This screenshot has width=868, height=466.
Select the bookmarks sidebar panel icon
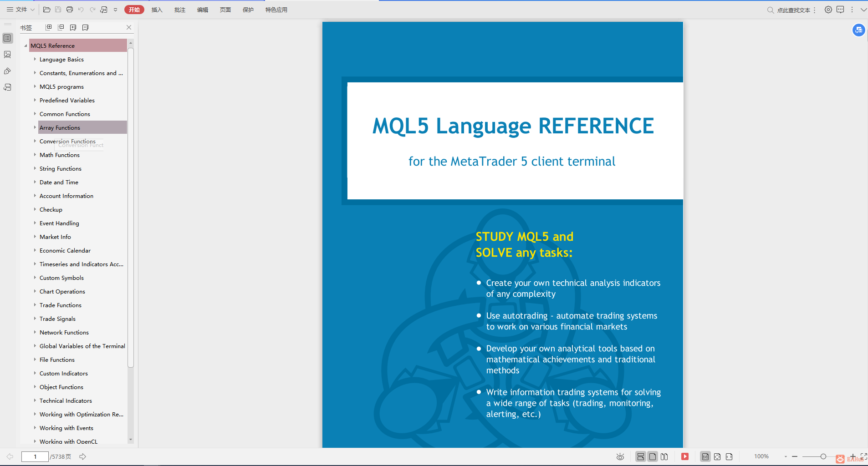7,38
